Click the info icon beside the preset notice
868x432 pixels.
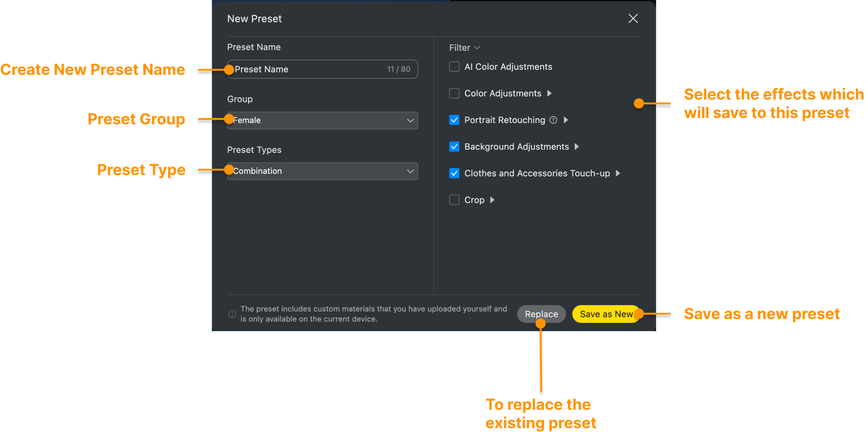(x=232, y=314)
